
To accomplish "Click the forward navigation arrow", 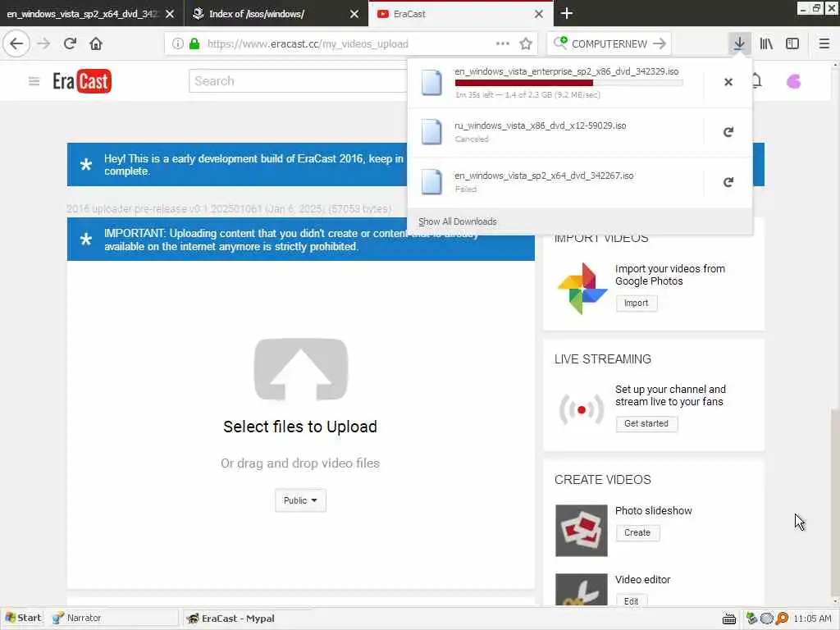I will click(43, 43).
